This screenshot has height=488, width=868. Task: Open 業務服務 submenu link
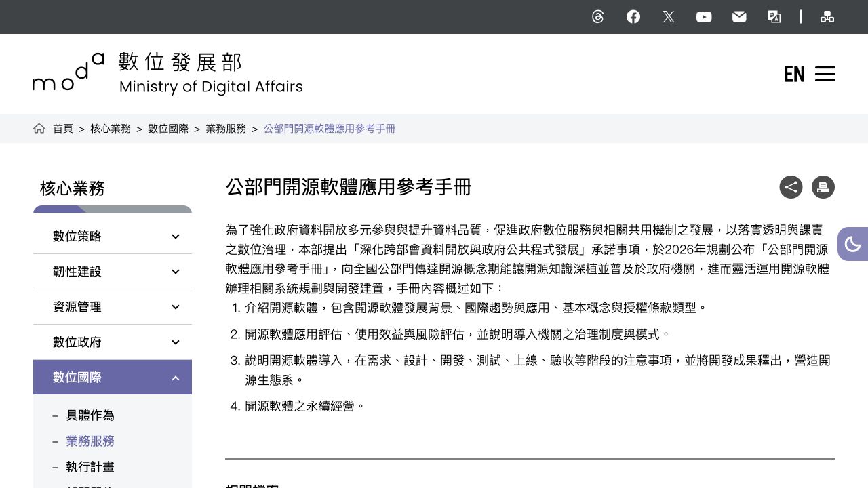point(90,441)
